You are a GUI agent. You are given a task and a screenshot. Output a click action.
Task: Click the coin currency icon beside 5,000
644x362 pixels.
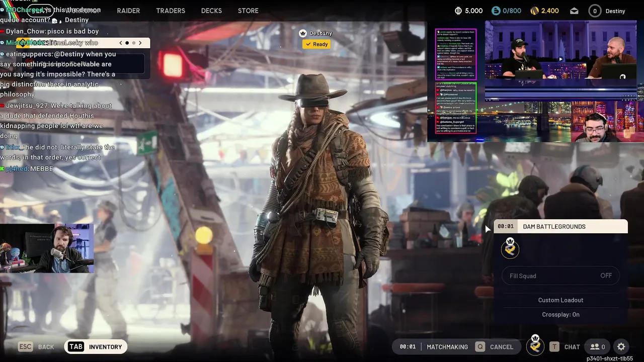(x=458, y=11)
